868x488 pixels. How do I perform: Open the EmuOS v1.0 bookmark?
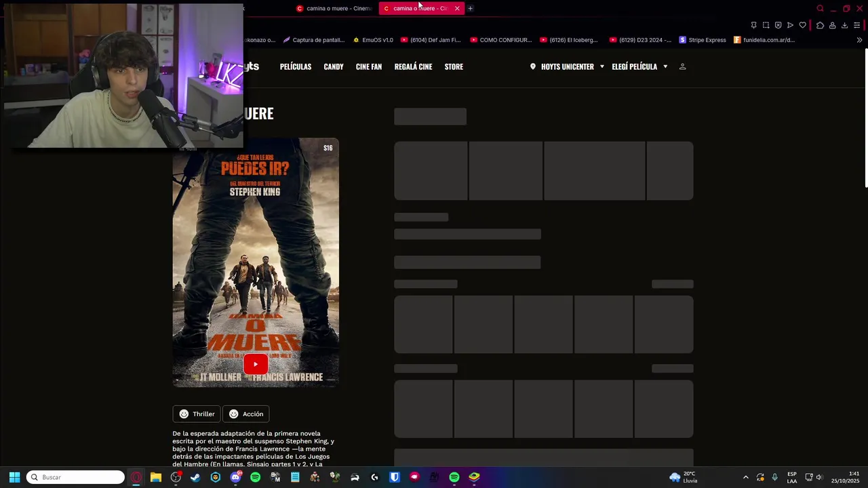pyautogui.click(x=373, y=40)
